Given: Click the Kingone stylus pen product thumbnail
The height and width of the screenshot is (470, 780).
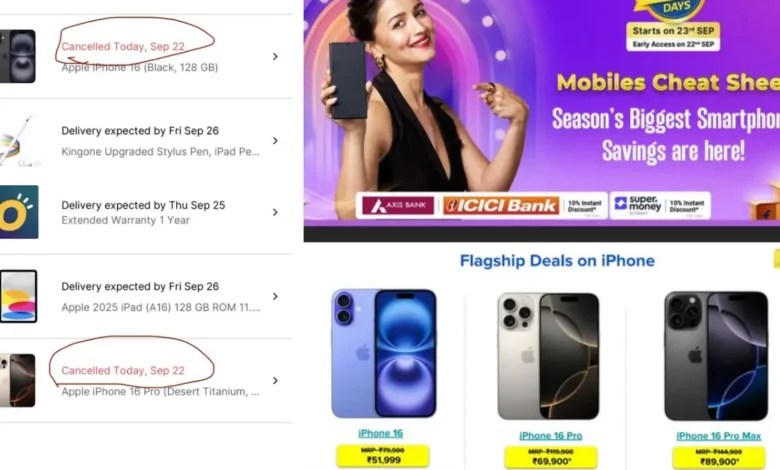Looking at the screenshot, I should click(x=18, y=141).
